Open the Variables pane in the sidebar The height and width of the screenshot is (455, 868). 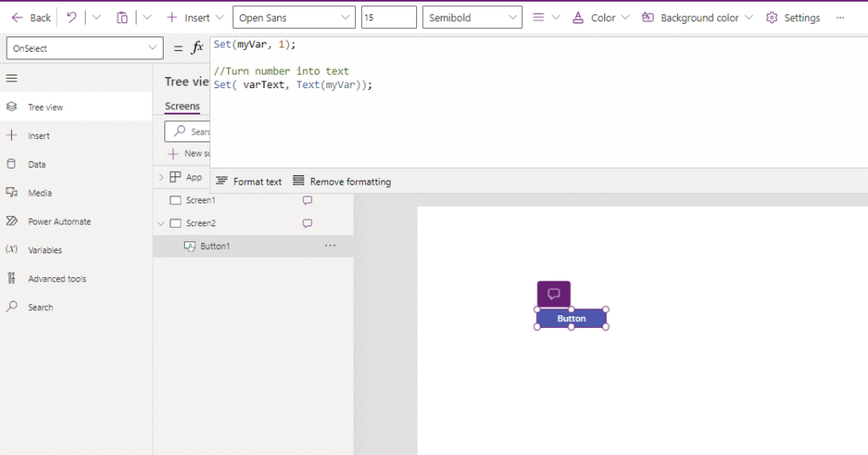75,250
